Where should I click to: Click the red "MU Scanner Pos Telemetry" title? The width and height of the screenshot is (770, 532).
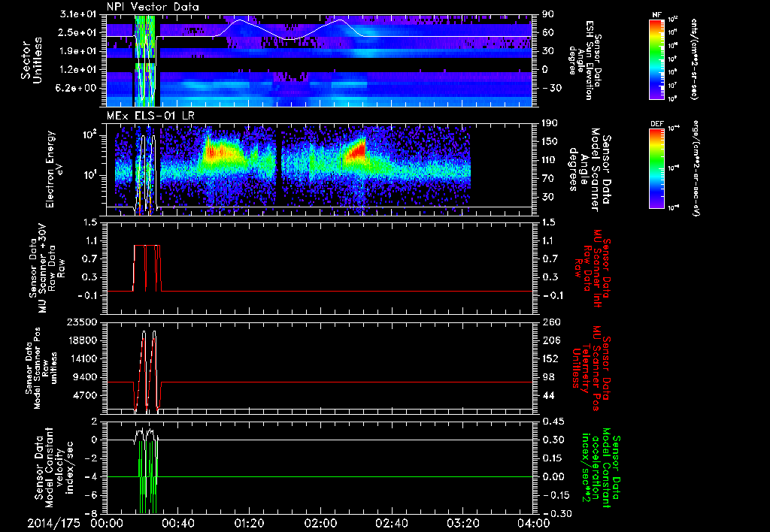pyautogui.click(x=591, y=368)
